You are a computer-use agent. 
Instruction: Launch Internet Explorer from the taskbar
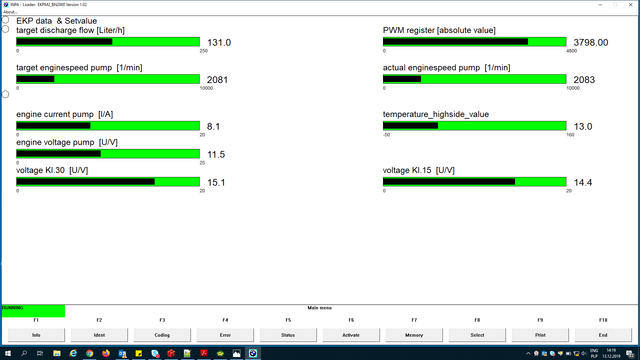click(73, 353)
